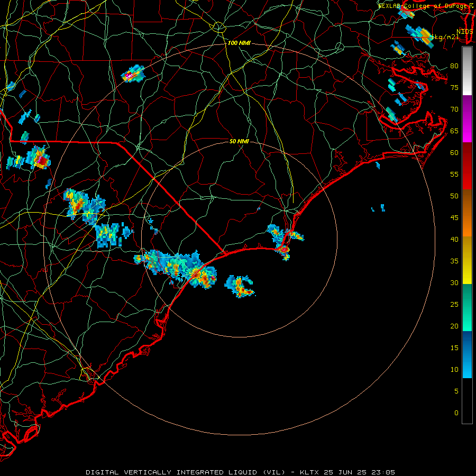Click the 10 value on the VIL scale
The height and width of the screenshot is (476, 476).
[x=454, y=370]
